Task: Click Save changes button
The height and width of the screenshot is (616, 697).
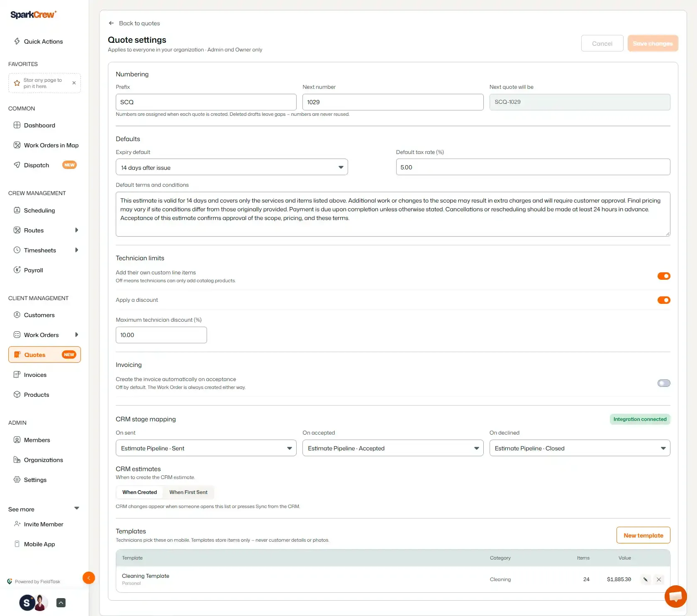Action: (653, 43)
